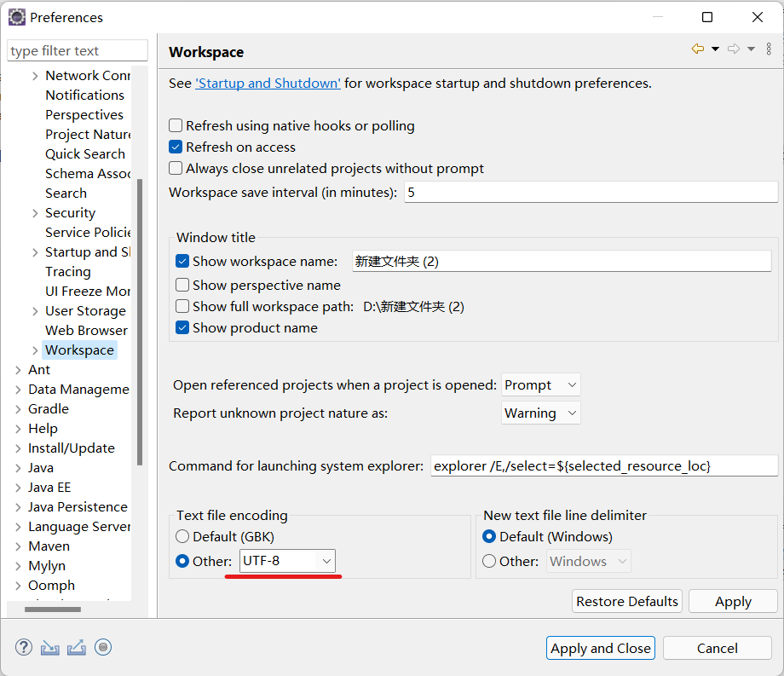Click the help question mark icon
Screen dimensions: 784x676
click(24, 648)
